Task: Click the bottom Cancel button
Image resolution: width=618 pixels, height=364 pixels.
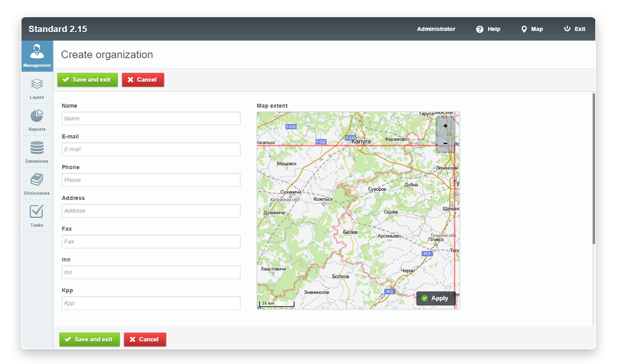Action: click(145, 340)
